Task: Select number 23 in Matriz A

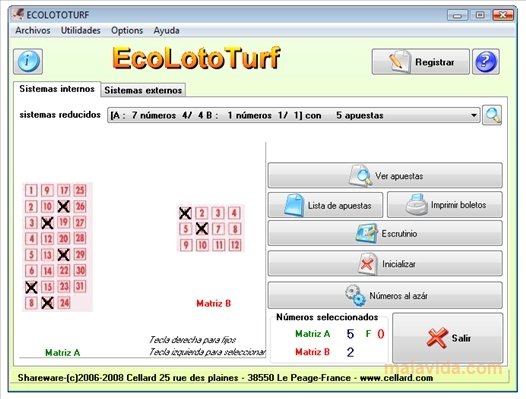Action: 63,287
